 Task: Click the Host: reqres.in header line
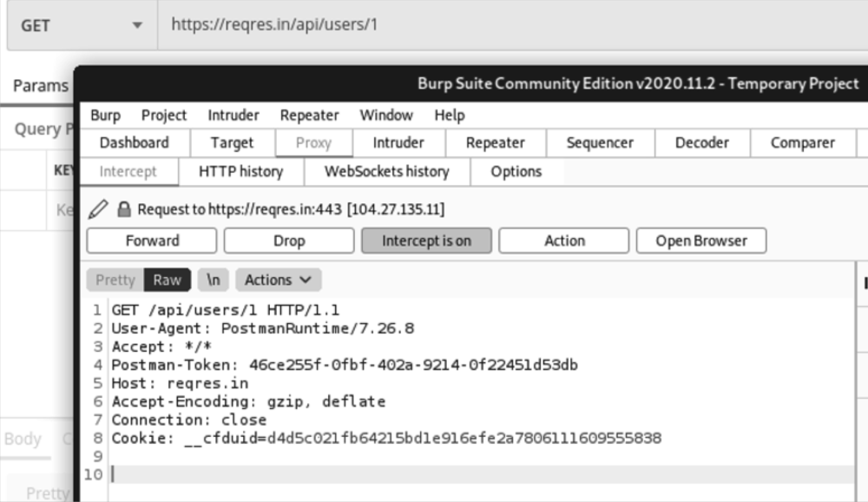pyautogui.click(x=180, y=383)
